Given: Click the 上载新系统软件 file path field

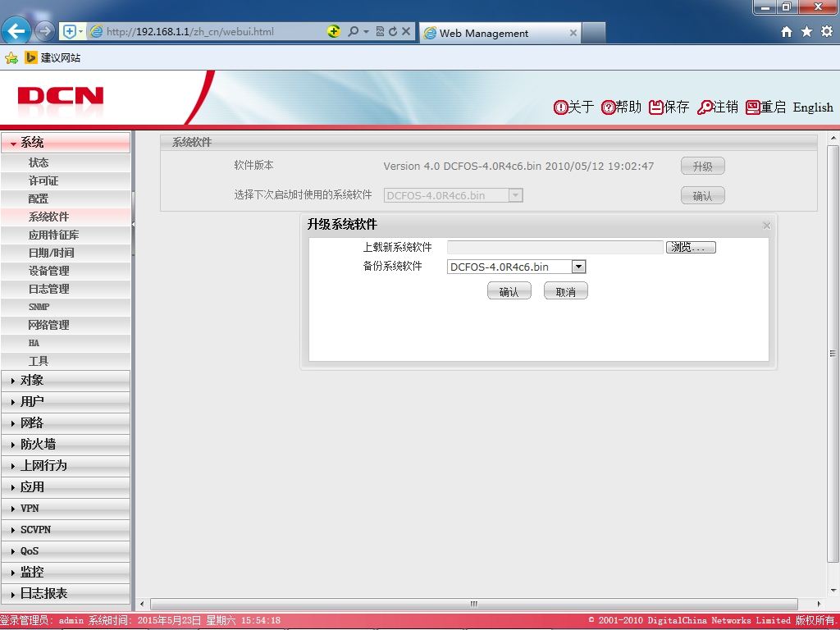Looking at the screenshot, I should (555, 247).
